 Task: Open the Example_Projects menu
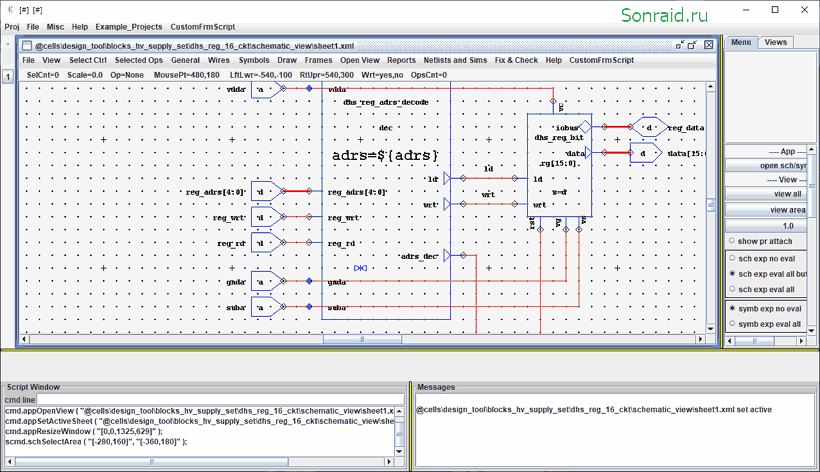click(129, 27)
